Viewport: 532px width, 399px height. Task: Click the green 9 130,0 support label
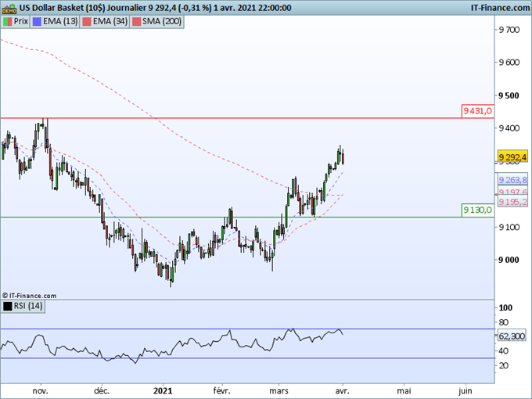click(x=478, y=210)
